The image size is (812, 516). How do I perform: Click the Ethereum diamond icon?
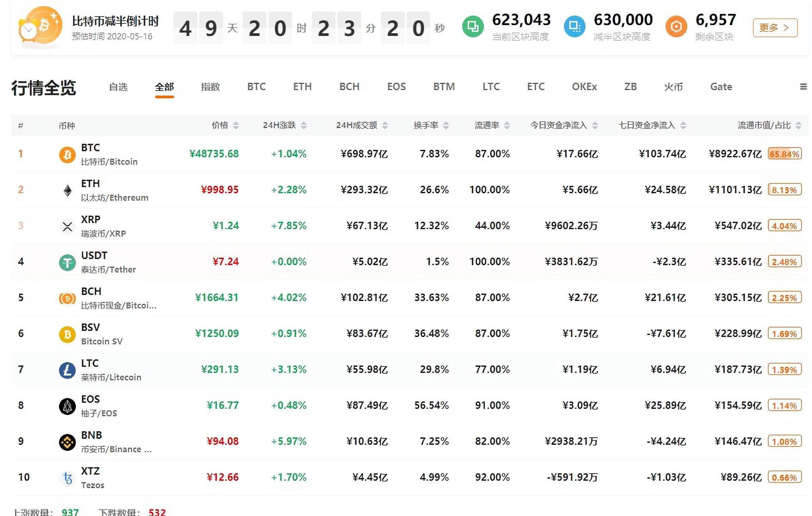(x=67, y=191)
